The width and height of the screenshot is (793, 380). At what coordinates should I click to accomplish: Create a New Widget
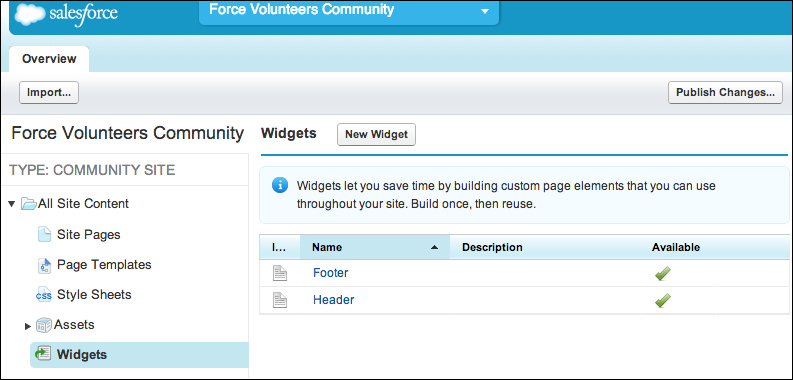pos(376,135)
